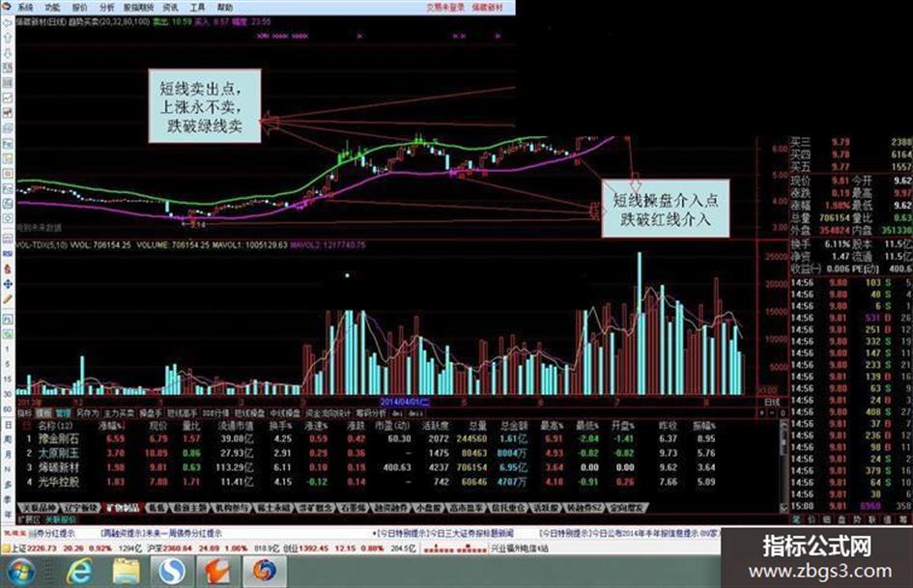
Task: Click the application logo icon in menu bar
Action: coord(7,7)
